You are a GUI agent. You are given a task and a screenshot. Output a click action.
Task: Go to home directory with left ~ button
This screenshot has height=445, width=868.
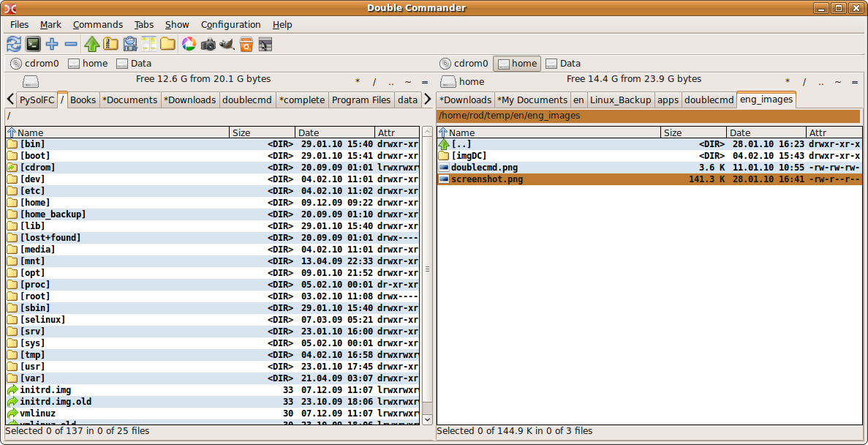[x=407, y=82]
